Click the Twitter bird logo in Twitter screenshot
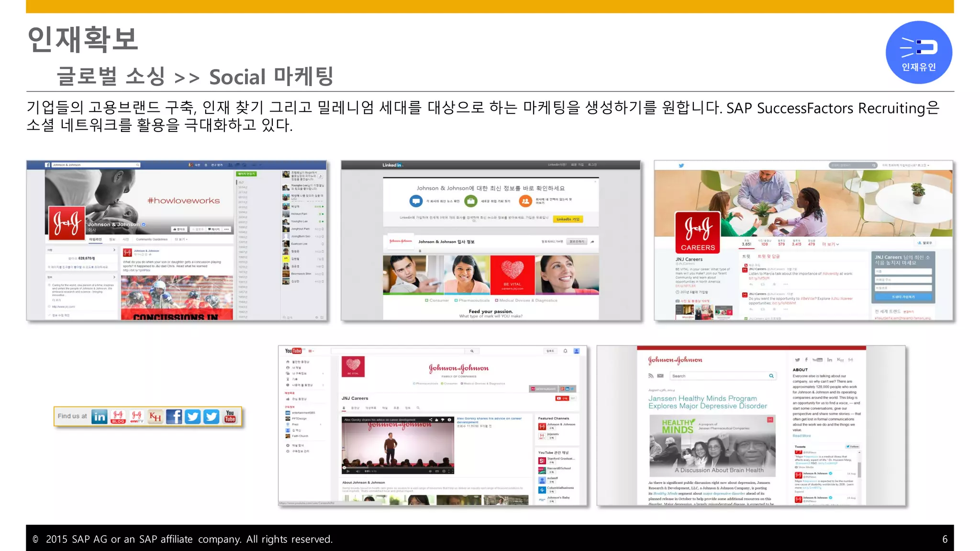The image size is (980, 551). pos(681,165)
